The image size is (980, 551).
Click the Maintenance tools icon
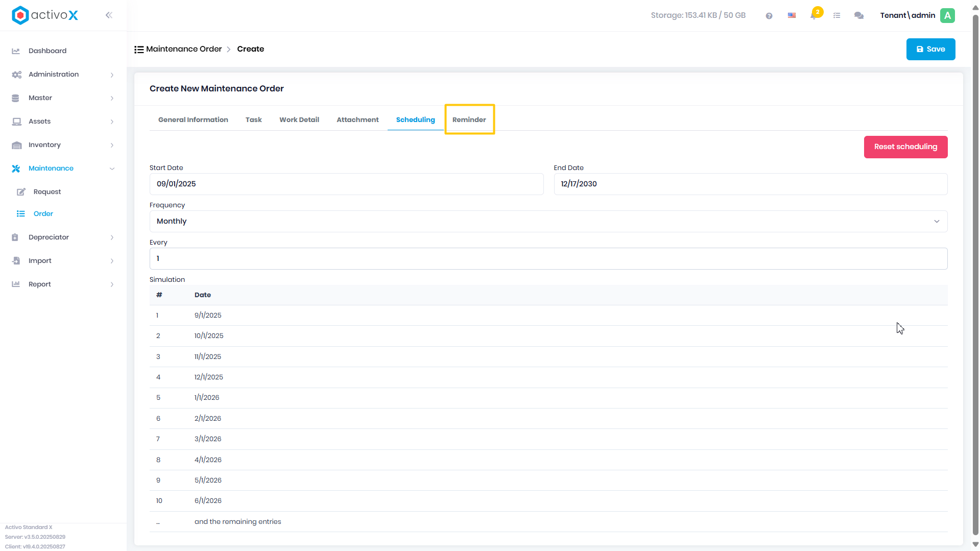pyautogui.click(x=16, y=169)
